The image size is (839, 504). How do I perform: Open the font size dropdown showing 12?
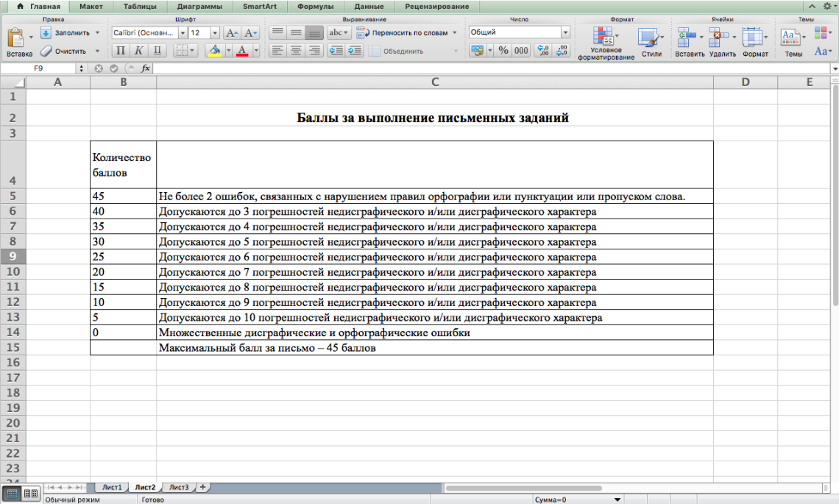coord(215,33)
